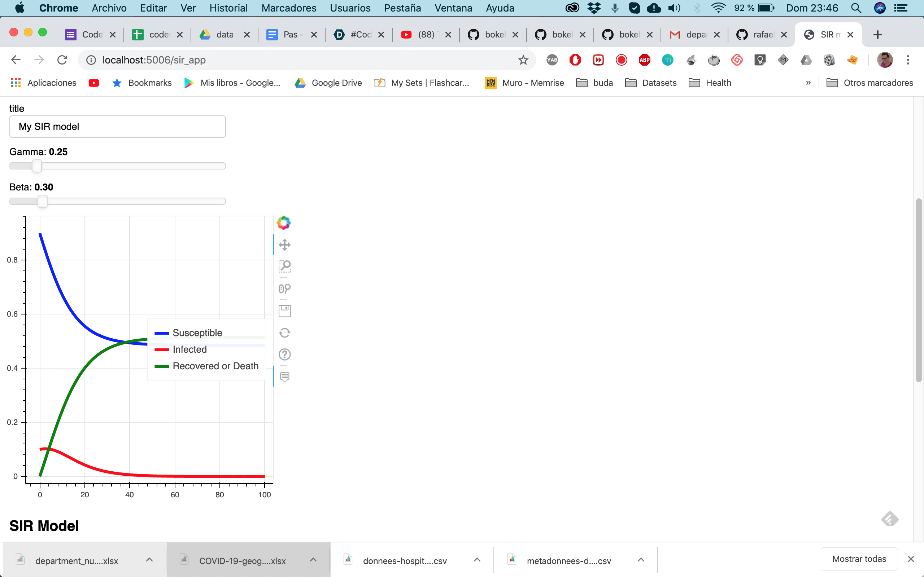924x577 pixels.
Task: Click the Bokeh logo icon
Action: coord(284,223)
